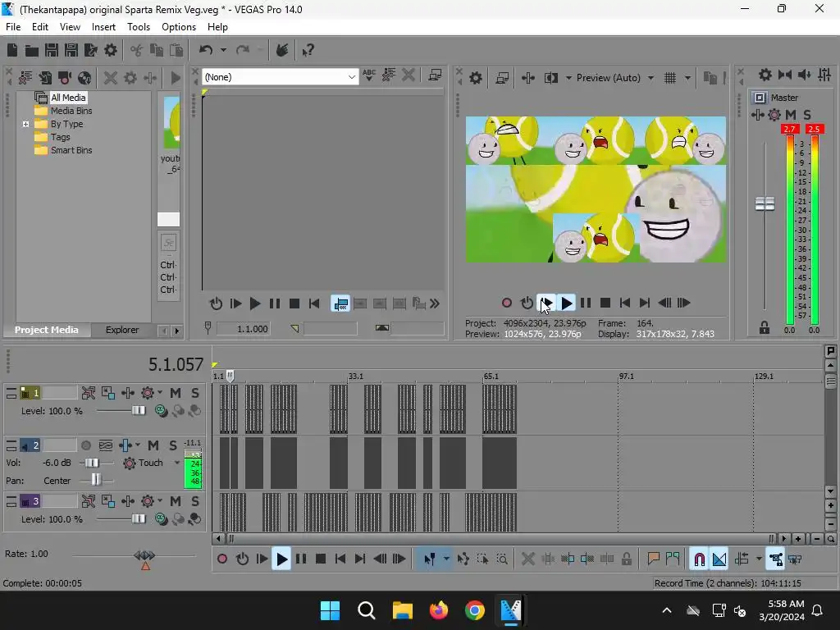Save the project with floppy disk icon

click(52, 50)
